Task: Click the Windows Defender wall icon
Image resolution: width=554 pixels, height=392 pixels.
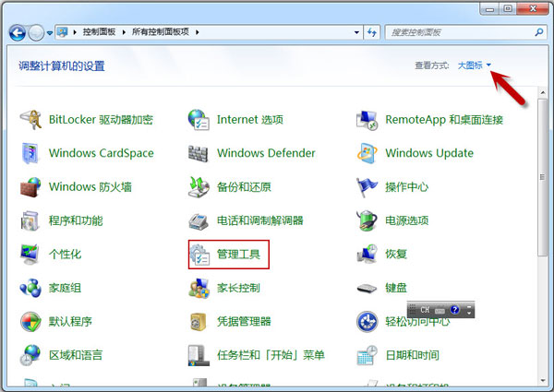Action: point(199,153)
